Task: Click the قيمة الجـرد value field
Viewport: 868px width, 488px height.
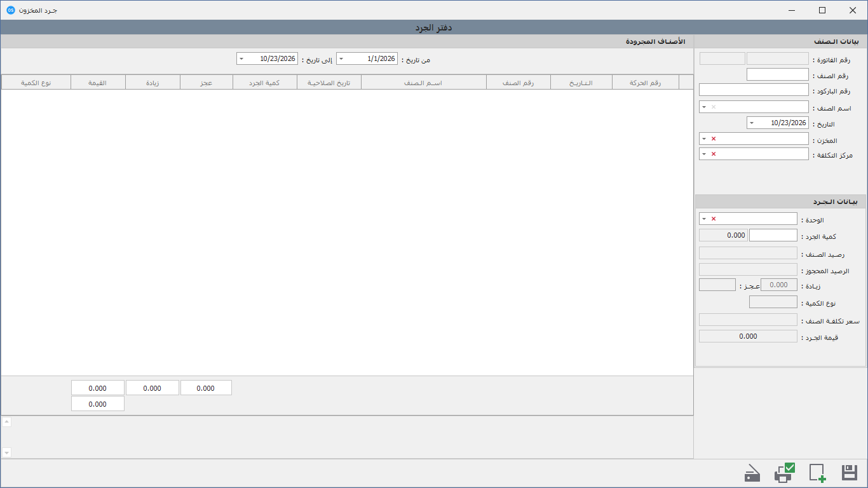Action: (x=748, y=336)
